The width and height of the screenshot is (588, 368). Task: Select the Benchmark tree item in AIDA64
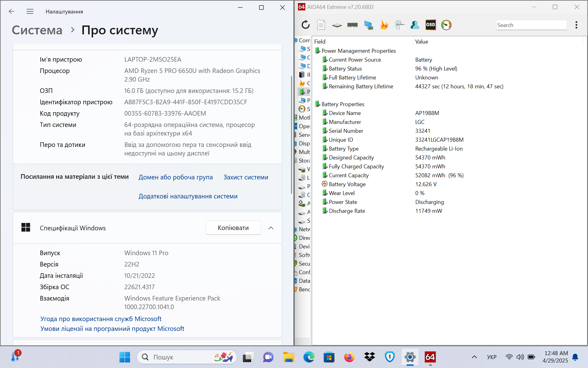[303, 289]
